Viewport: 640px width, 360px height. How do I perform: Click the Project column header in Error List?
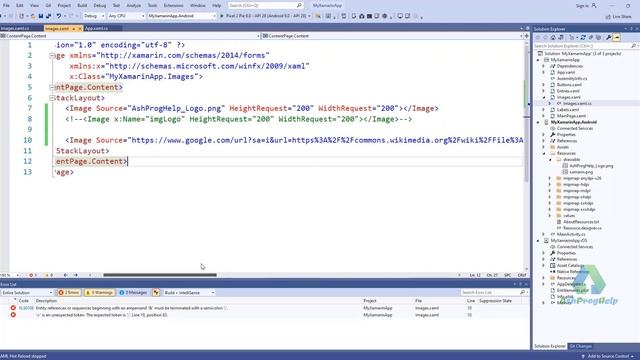(x=369, y=301)
